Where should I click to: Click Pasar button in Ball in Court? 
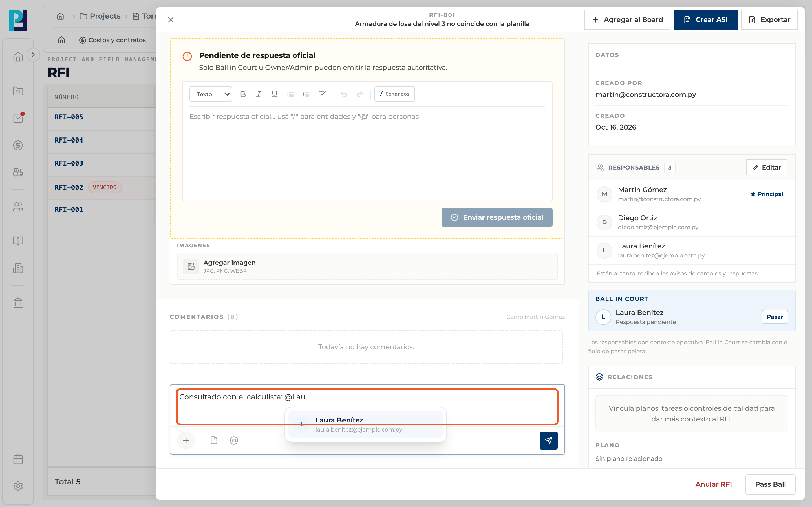coord(775,317)
